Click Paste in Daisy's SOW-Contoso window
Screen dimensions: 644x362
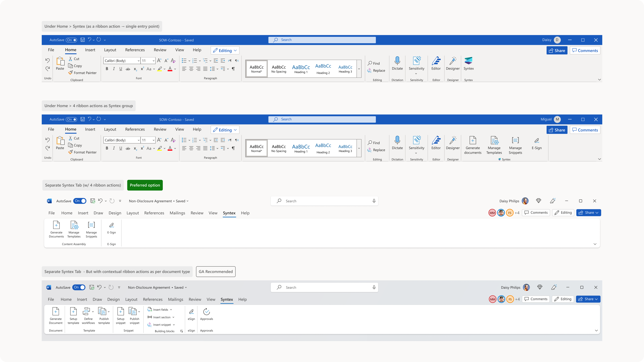click(60, 64)
